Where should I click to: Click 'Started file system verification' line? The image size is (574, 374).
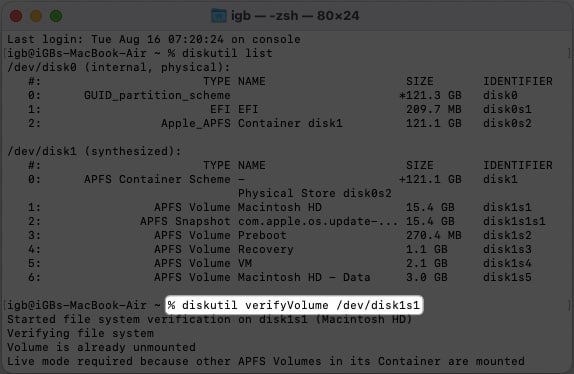[x=209, y=319]
